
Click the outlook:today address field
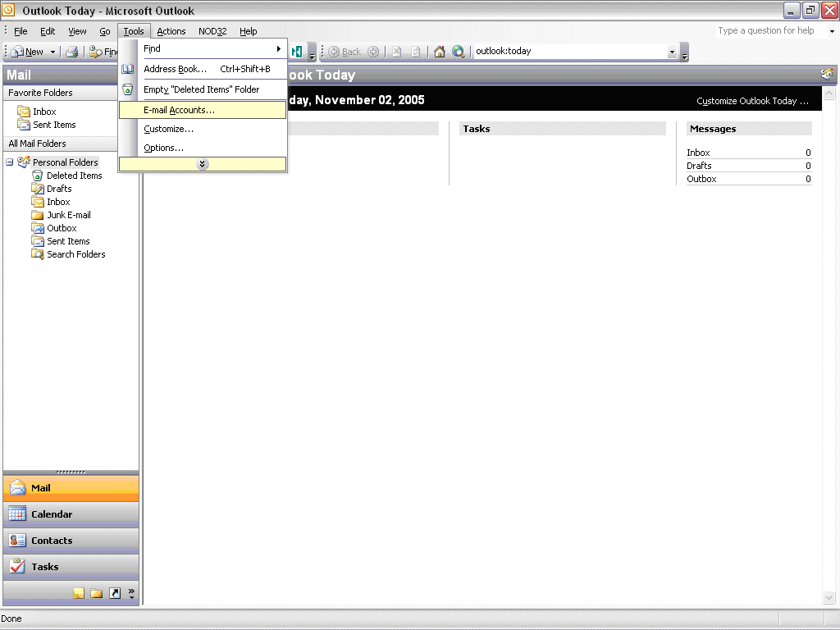[x=571, y=52]
